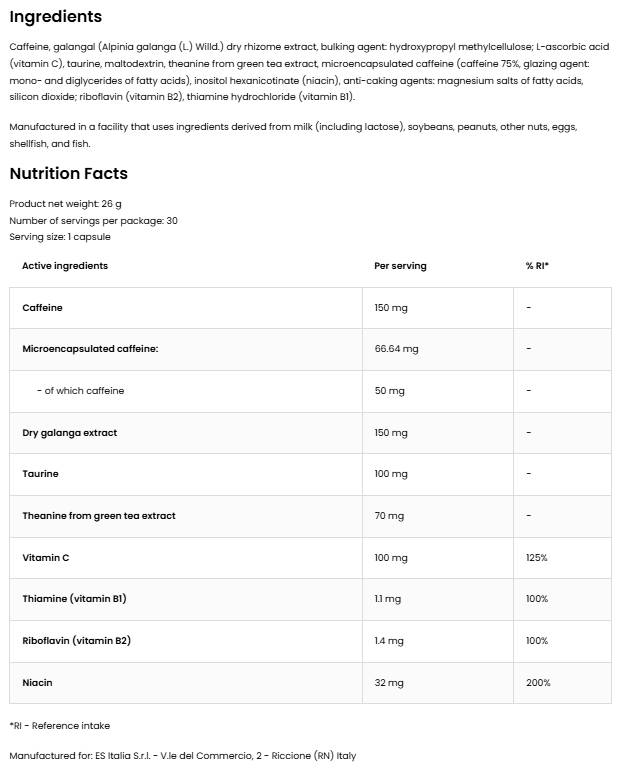Click the Niacin row label
620x768 pixels.
coord(37,683)
